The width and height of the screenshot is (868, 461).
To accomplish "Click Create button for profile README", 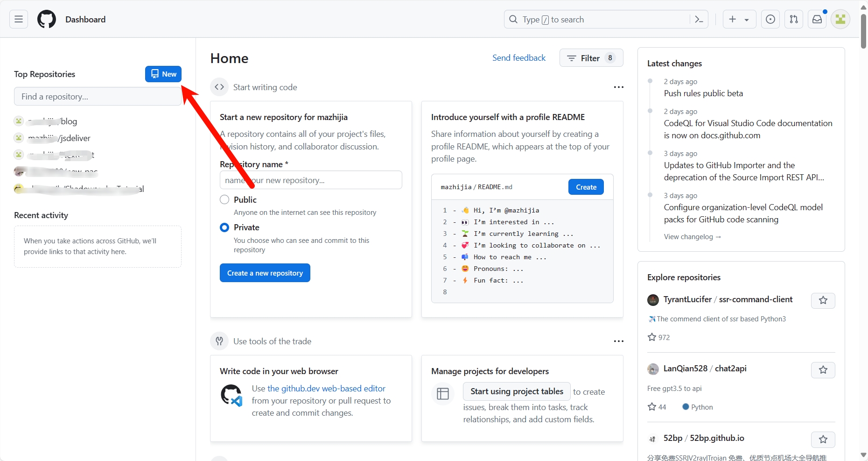I will [586, 187].
